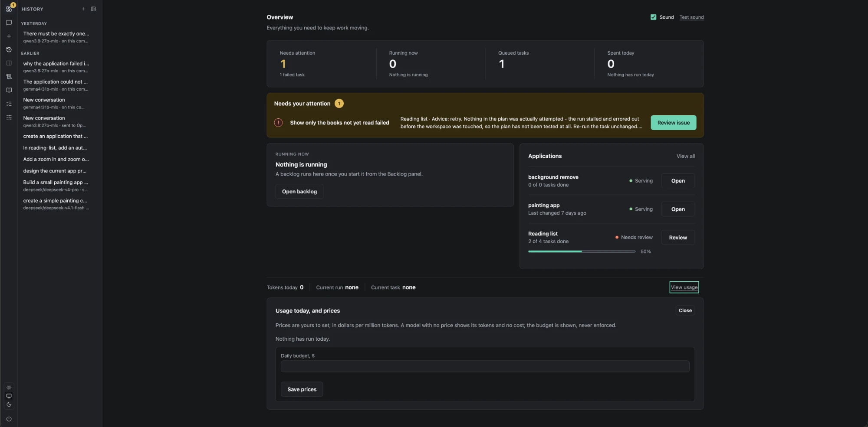
Task: Start new conversation with History plus icon
Action: coord(83,9)
